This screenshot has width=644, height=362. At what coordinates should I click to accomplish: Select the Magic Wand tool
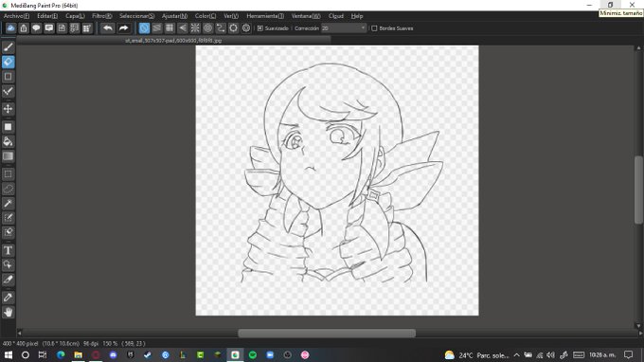8,203
